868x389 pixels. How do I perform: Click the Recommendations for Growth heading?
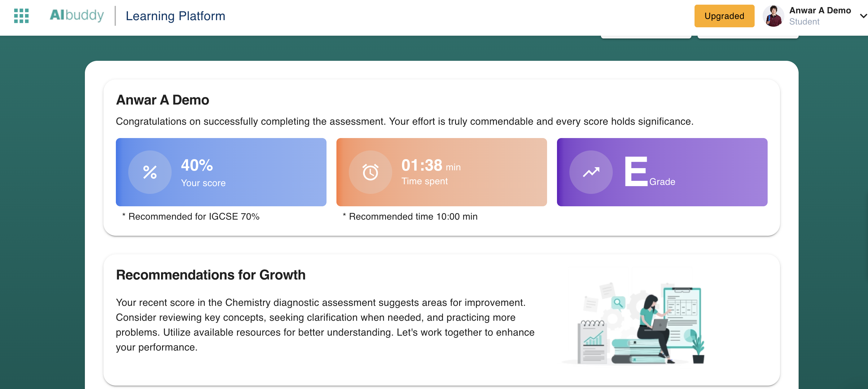pos(211,275)
